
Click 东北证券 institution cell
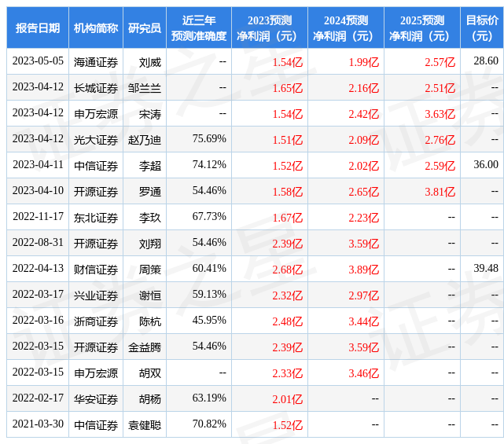[x=96, y=218]
